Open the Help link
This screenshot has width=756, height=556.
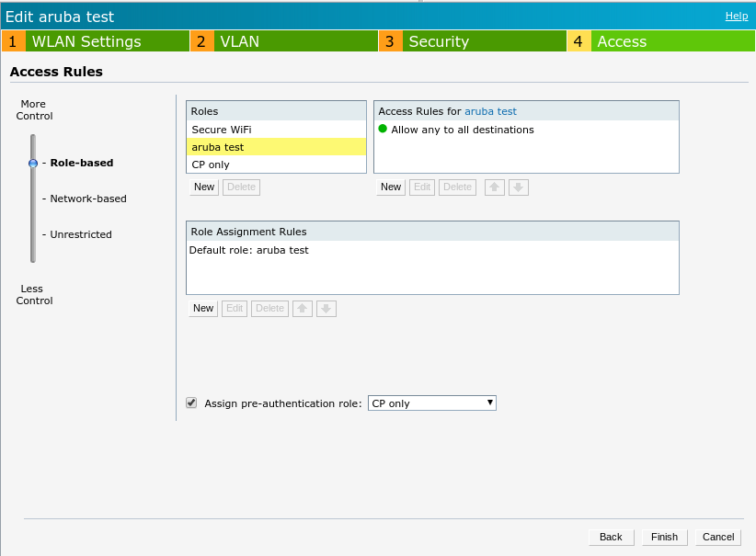tap(735, 16)
